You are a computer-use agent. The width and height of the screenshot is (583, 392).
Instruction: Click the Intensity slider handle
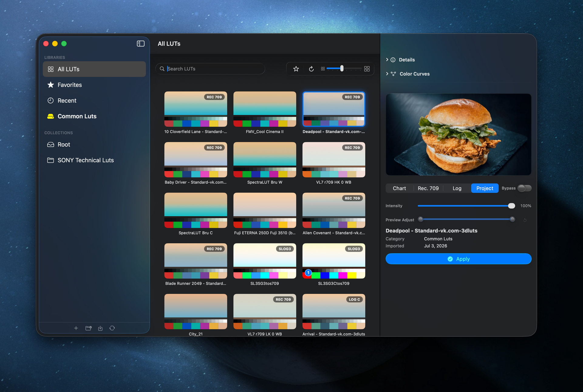click(x=511, y=206)
